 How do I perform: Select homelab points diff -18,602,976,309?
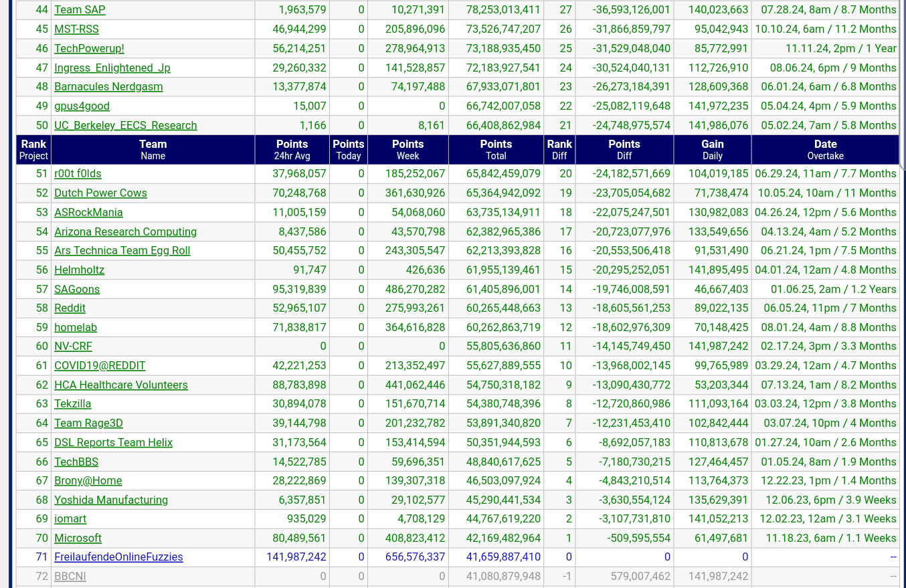pyautogui.click(x=631, y=328)
